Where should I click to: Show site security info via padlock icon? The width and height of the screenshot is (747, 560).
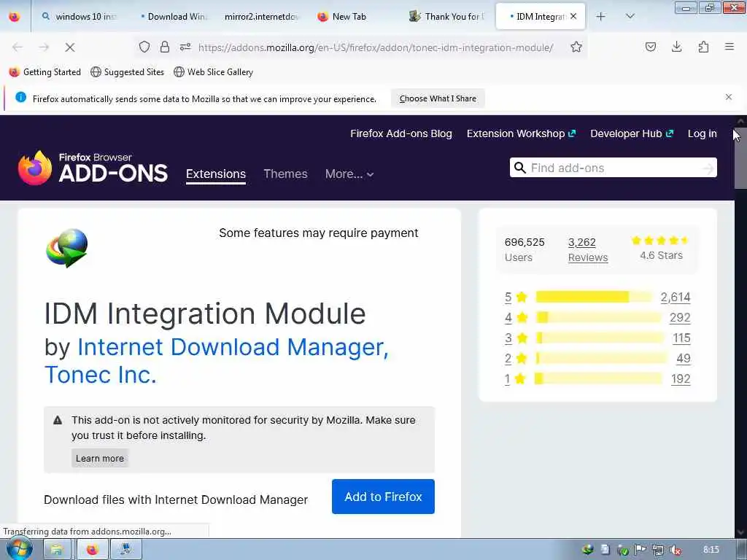click(165, 47)
